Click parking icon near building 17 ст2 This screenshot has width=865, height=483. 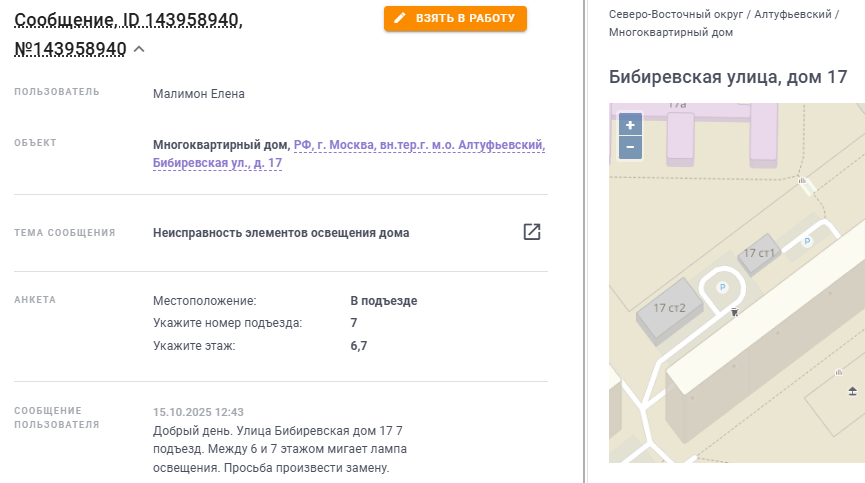(723, 287)
